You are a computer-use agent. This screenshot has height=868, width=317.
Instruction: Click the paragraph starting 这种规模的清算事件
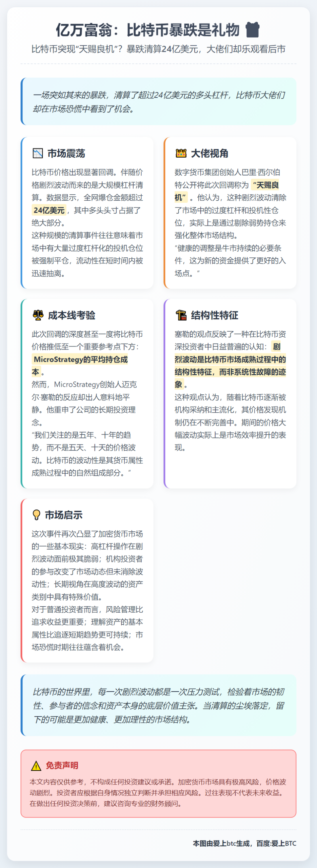tap(87, 254)
